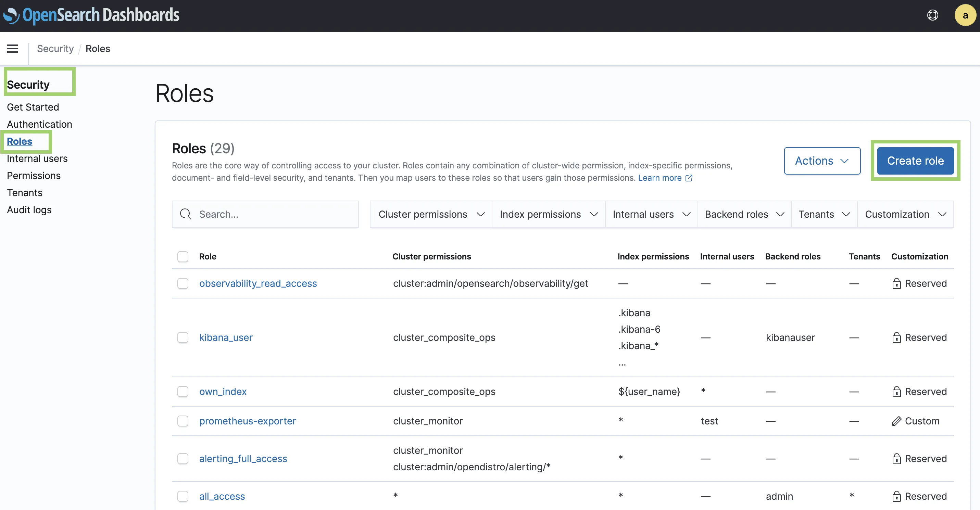
Task: Open the user avatar menu
Action: pos(965,15)
